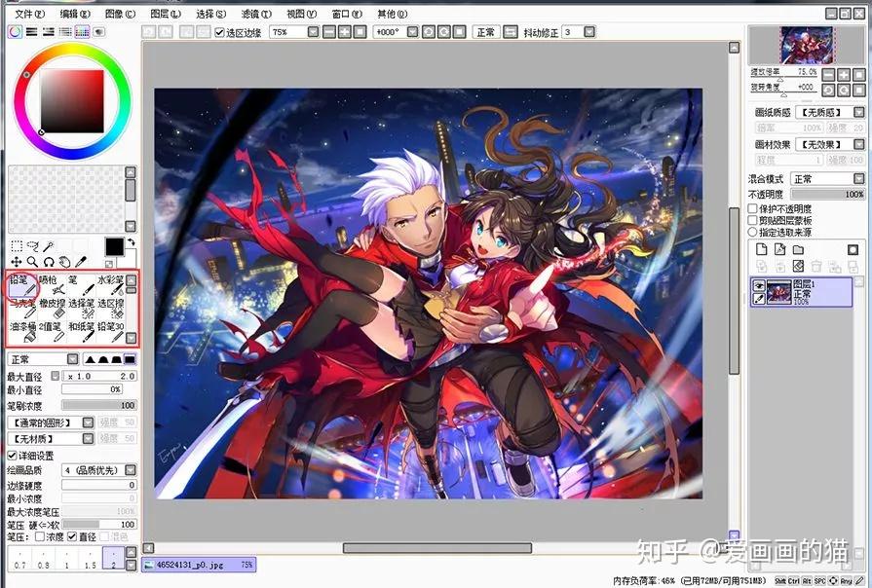This screenshot has width=872, height=588.
Task: Select the rotate view tool
Action: tap(49, 262)
